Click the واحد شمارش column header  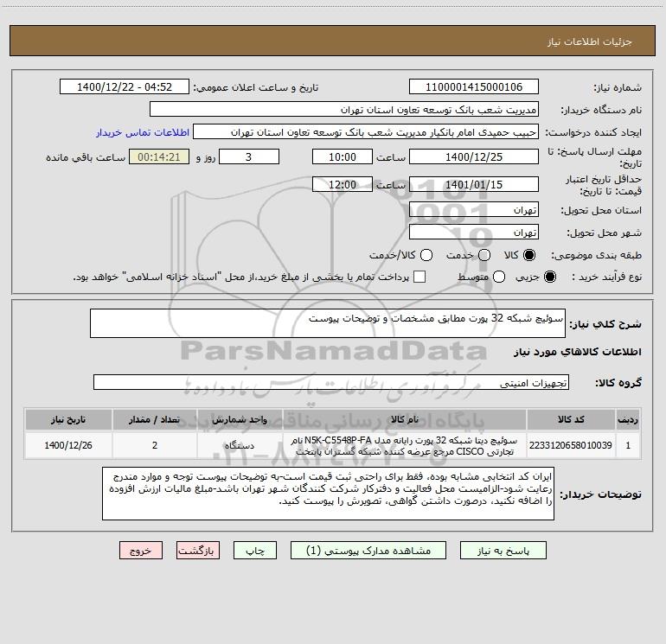(240, 420)
